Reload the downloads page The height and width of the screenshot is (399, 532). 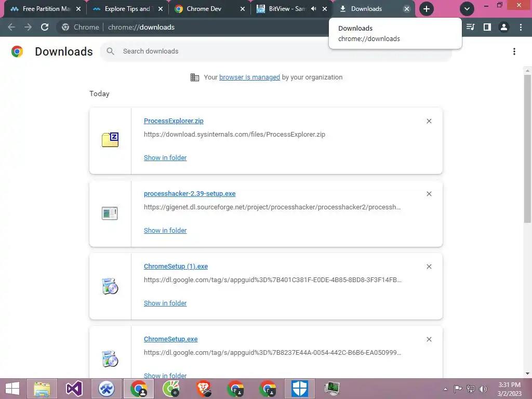click(x=45, y=27)
